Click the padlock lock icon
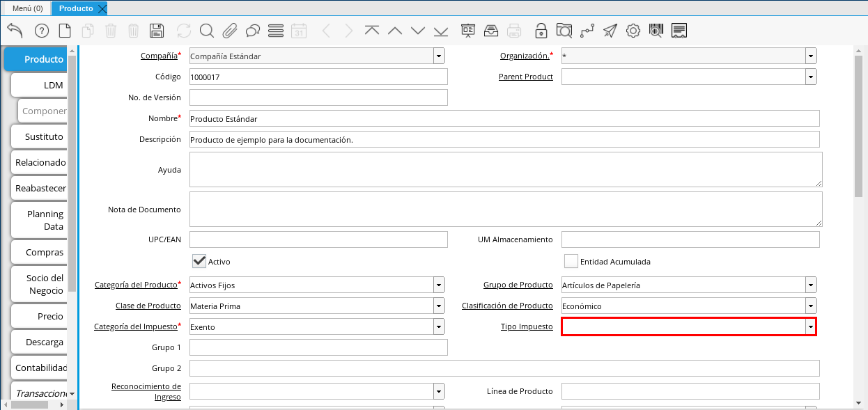The image size is (868, 410). (541, 31)
